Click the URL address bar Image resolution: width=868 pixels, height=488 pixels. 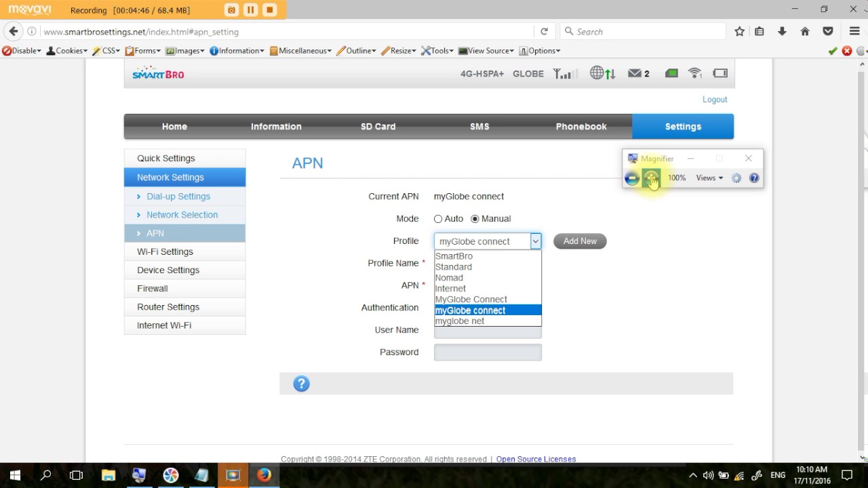pos(288,31)
